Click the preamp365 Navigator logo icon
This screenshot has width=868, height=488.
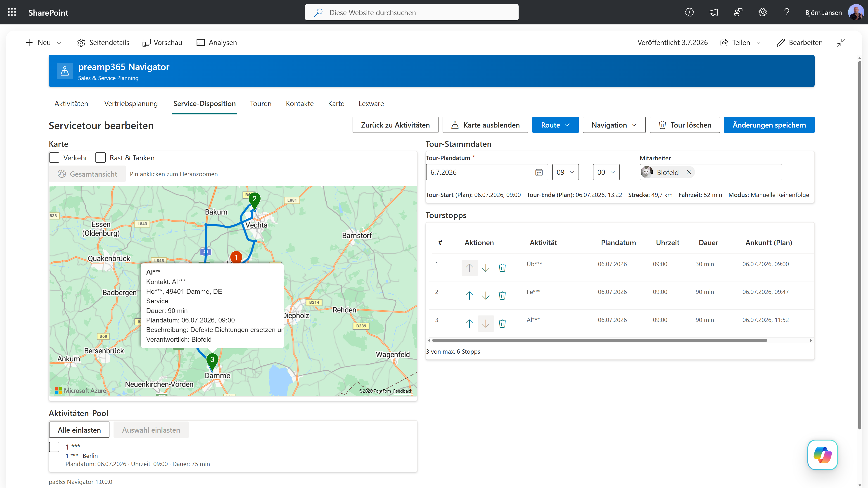coord(65,71)
